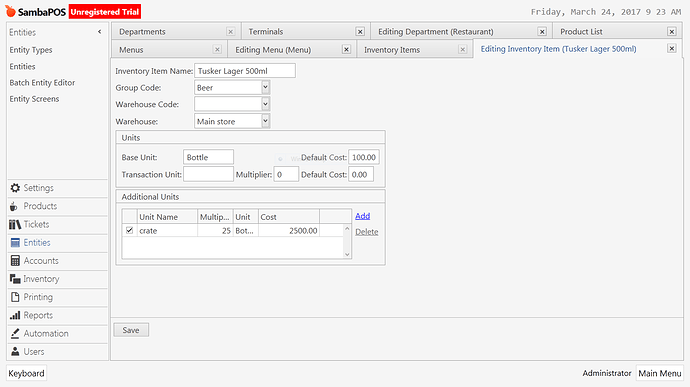Screen dimensions: 690x387
Task: Open Products via its cup icon
Action: tap(14, 206)
